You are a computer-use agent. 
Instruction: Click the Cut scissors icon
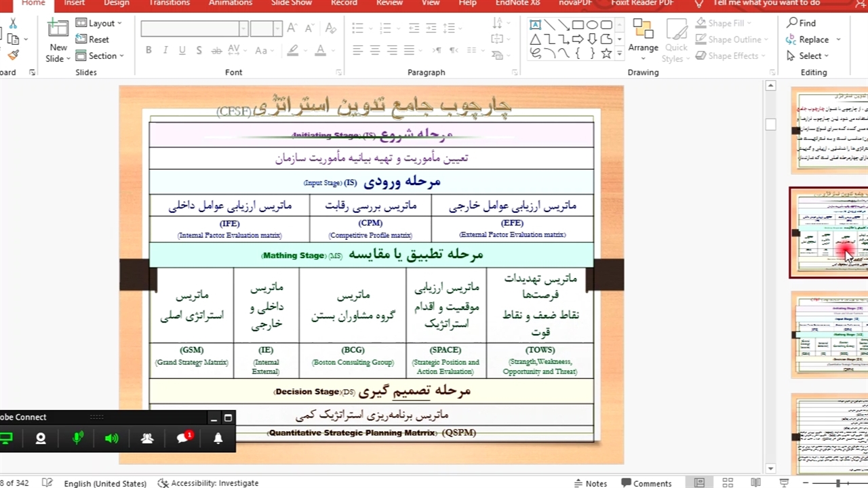point(13,24)
